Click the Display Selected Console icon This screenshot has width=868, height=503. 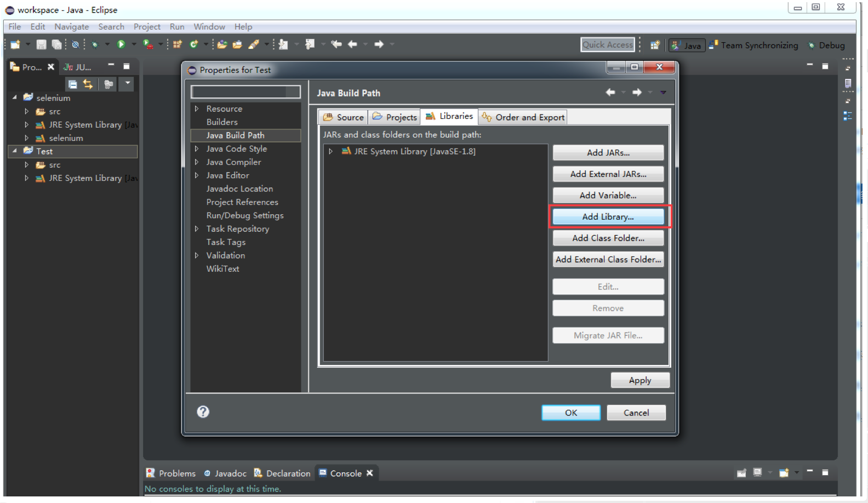click(x=757, y=473)
